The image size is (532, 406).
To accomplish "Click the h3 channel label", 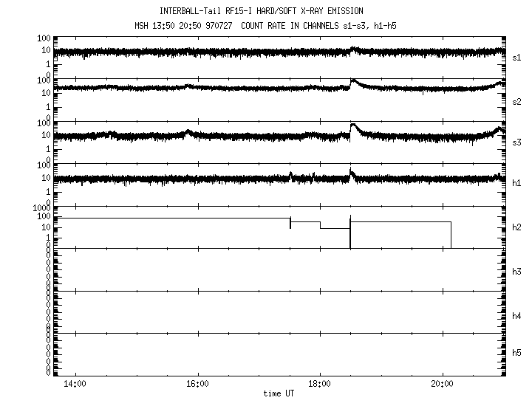I will point(516,272).
